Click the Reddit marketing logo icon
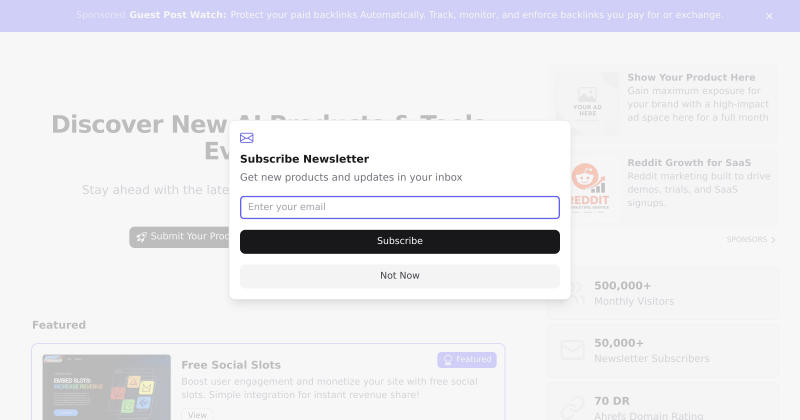This screenshot has height=420, width=800. (588, 186)
